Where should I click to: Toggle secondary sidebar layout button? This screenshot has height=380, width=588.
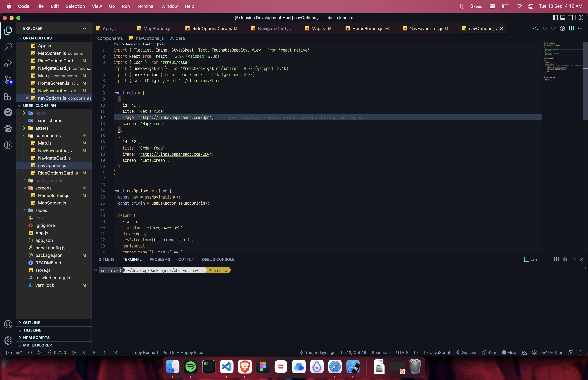[570, 18]
